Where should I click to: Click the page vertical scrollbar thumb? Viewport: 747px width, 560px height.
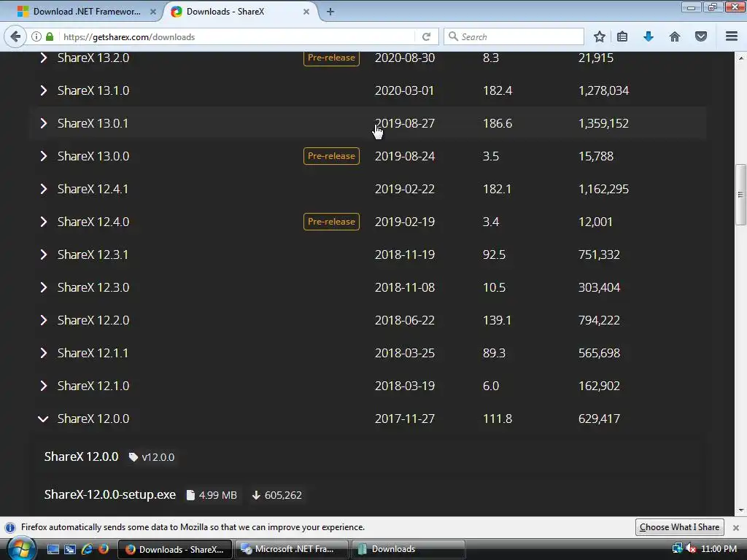pyautogui.click(x=740, y=194)
